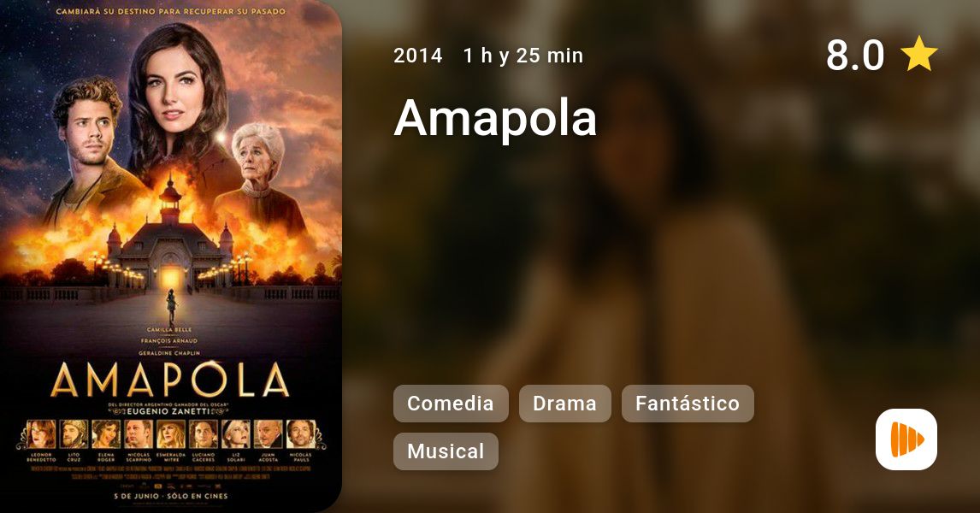Click the 2014 release year

tap(417, 56)
